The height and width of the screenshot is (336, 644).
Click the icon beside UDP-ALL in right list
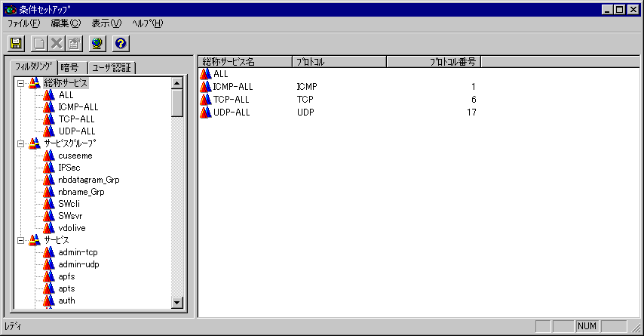205,113
